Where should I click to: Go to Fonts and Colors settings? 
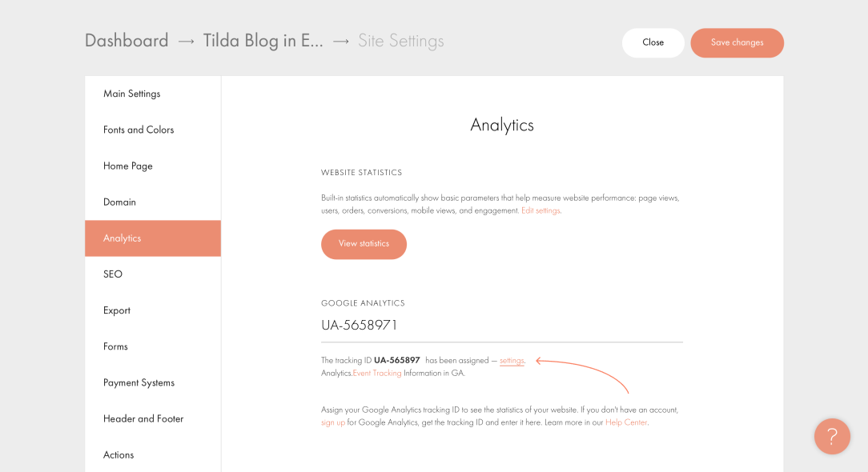(x=139, y=130)
